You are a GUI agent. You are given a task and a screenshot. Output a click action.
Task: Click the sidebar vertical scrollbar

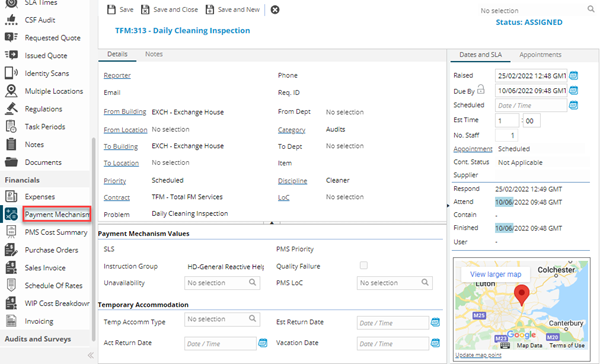93,239
